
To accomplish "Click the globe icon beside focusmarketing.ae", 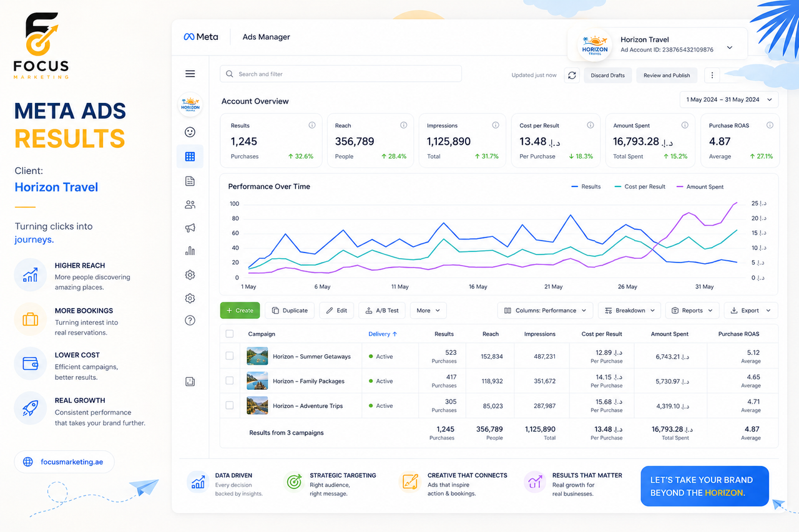I will pyautogui.click(x=27, y=462).
